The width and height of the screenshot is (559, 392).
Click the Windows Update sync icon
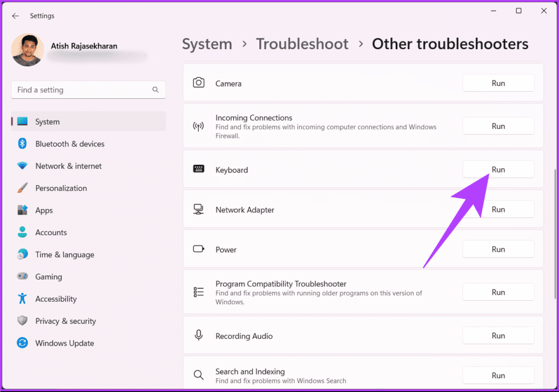tap(22, 343)
